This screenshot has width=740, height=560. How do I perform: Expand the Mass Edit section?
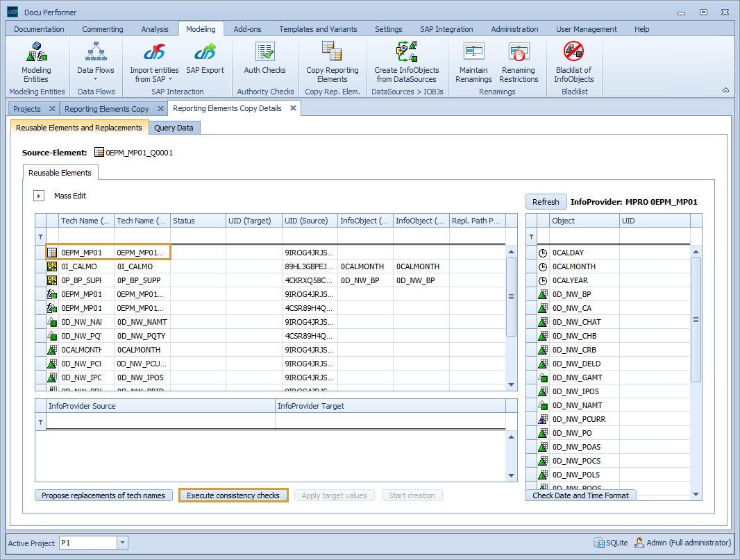point(39,195)
